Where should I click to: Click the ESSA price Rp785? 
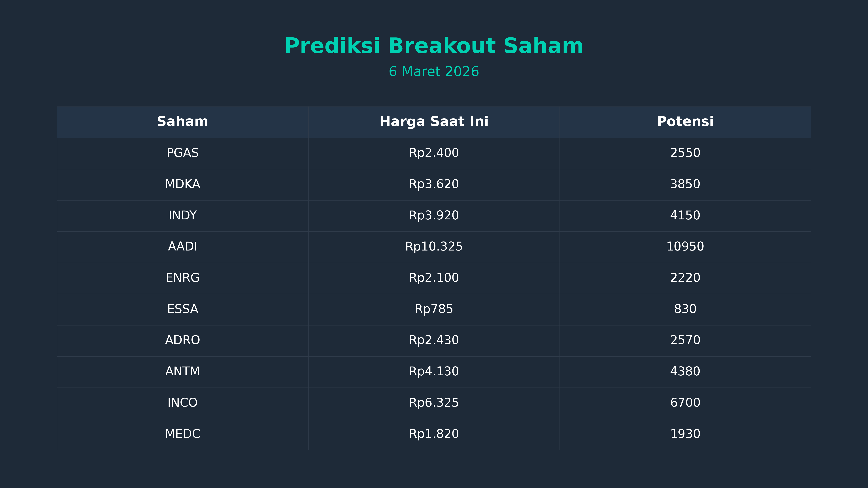434,309
